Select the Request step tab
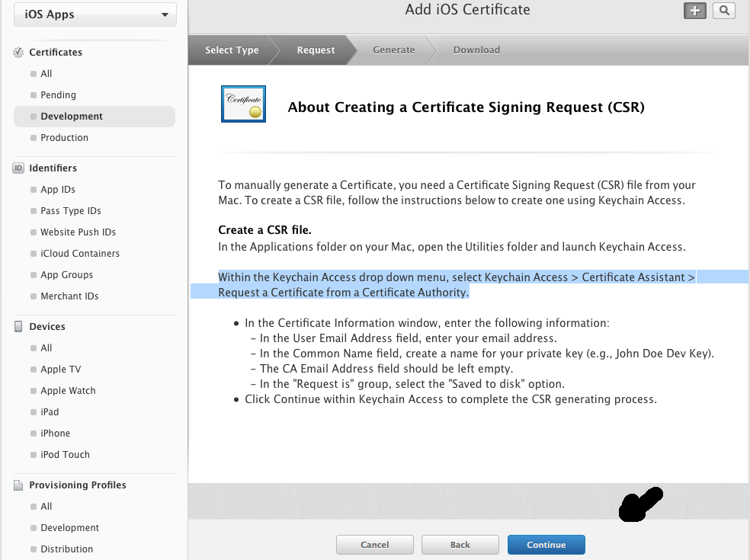The image size is (750, 560). click(316, 50)
